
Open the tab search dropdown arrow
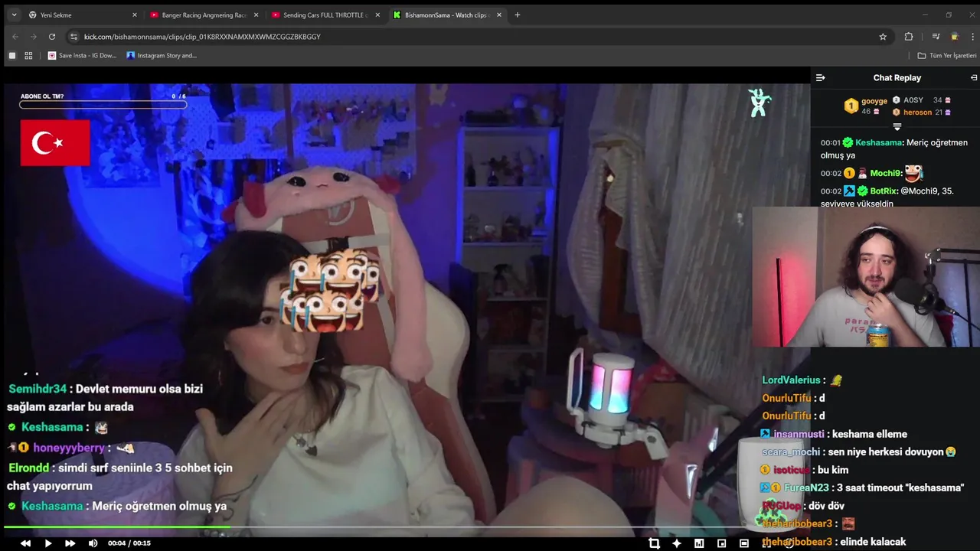(14, 15)
